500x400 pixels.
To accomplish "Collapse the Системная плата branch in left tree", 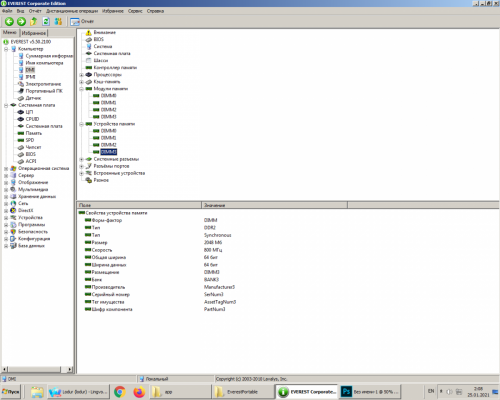I will [x=6, y=105].
